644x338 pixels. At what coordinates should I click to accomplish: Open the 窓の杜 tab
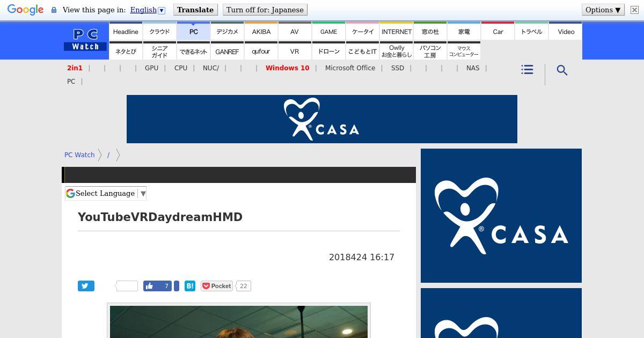(430, 31)
